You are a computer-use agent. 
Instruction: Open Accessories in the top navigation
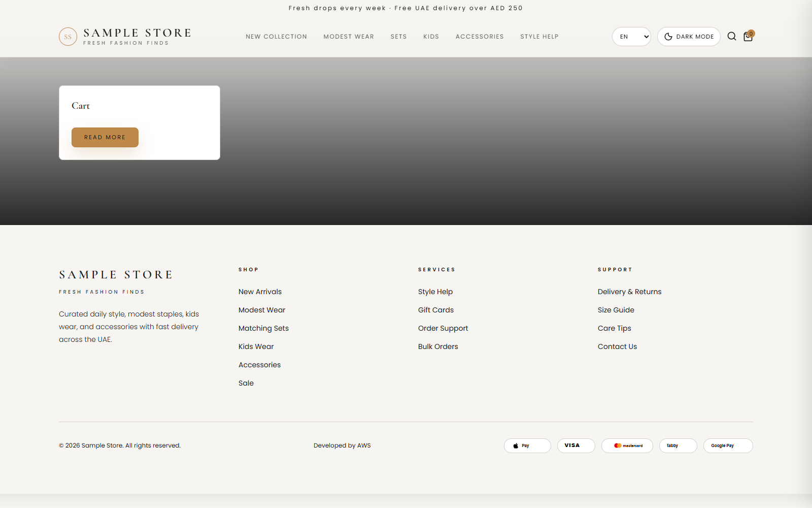[x=480, y=37]
